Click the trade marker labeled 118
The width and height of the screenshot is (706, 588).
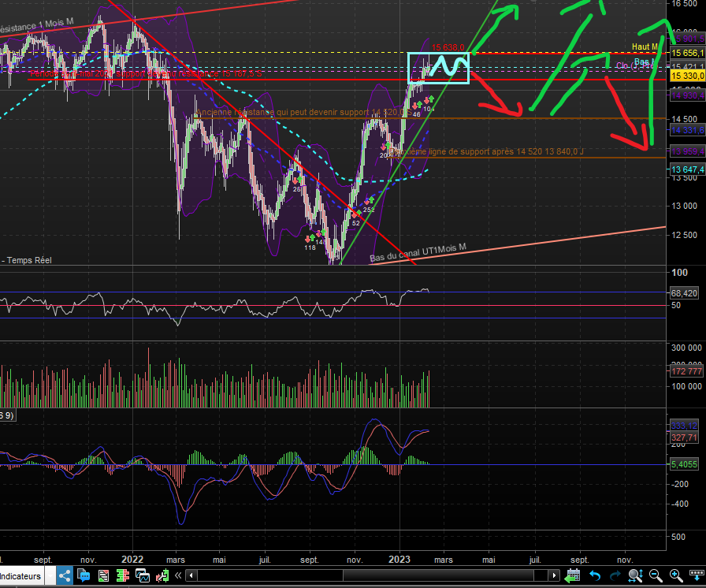(x=310, y=247)
